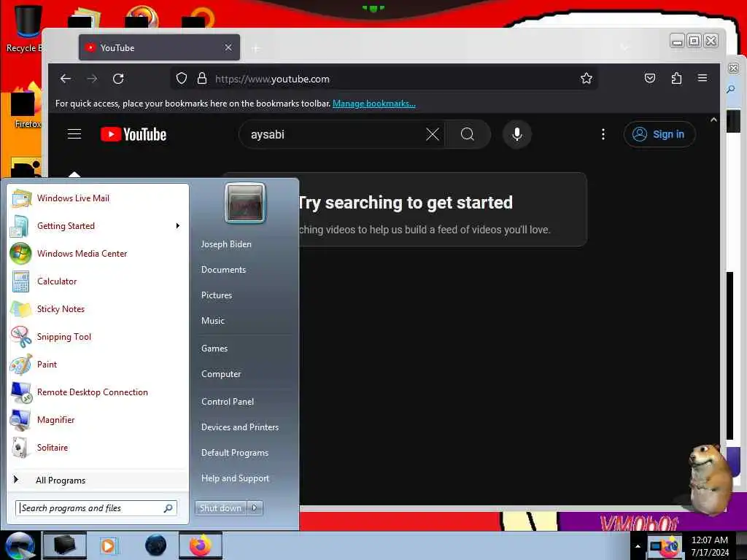This screenshot has height=560, width=747.
Task: Open Default Programs
Action: pyautogui.click(x=235, y=453)
